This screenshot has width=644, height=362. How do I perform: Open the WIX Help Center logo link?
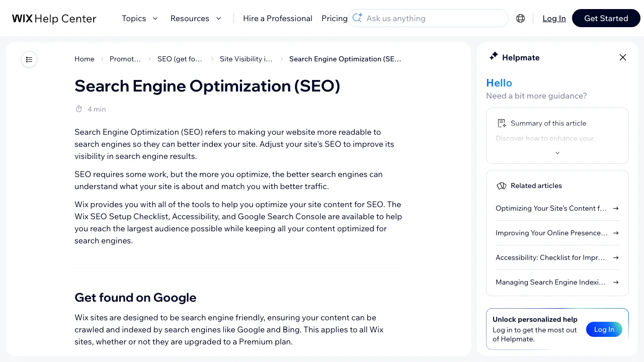[54, 19]
